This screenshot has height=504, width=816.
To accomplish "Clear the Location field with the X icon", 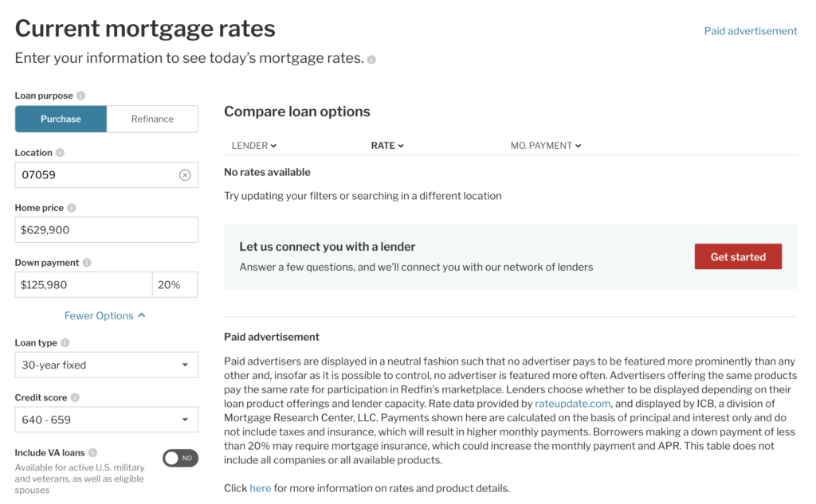I will tap(185, 175).
